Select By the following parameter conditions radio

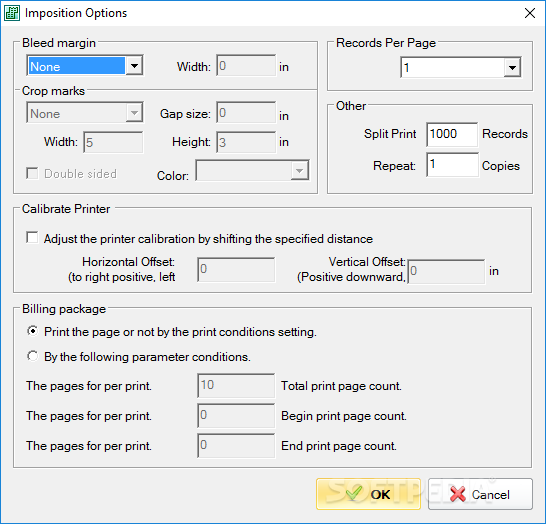point(32,356)
